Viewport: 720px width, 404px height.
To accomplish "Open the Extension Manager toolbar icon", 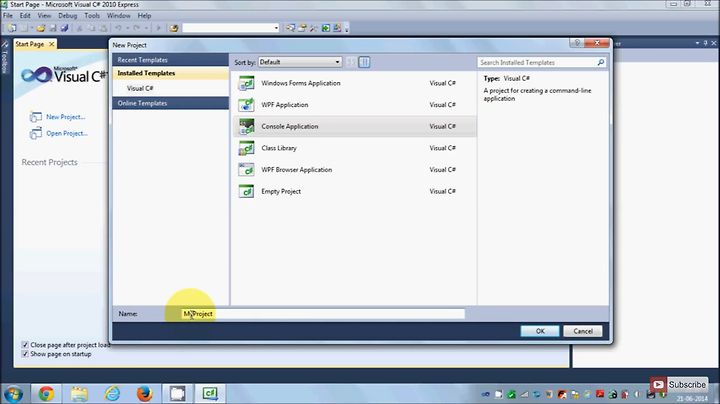I will pyautogui.click(x=337, y=28).
